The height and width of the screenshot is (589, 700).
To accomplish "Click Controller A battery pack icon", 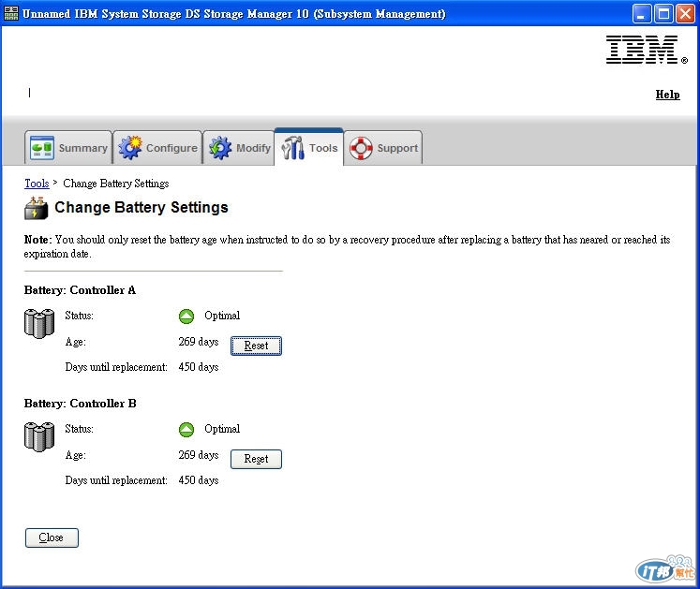I will [39, 323].
